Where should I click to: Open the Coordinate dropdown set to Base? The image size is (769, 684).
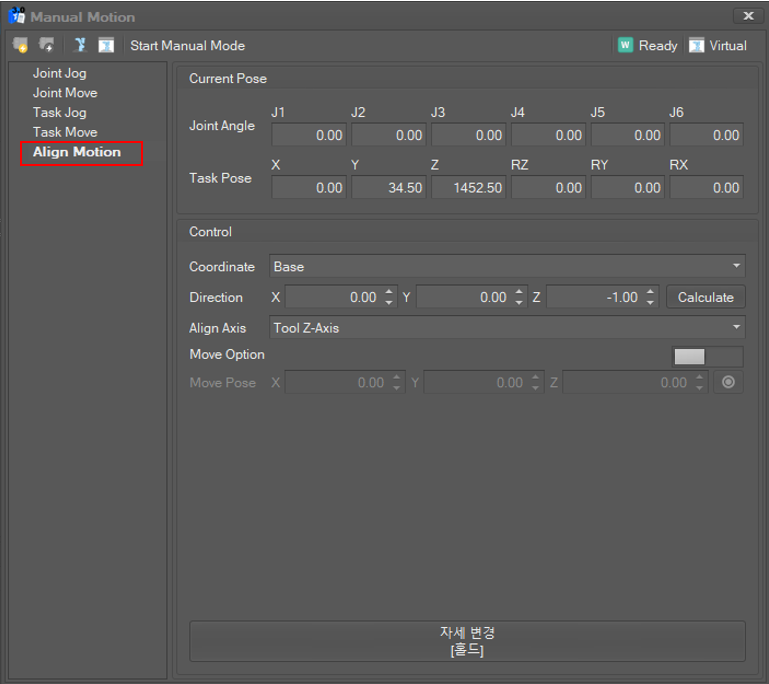tap(506, 267)
